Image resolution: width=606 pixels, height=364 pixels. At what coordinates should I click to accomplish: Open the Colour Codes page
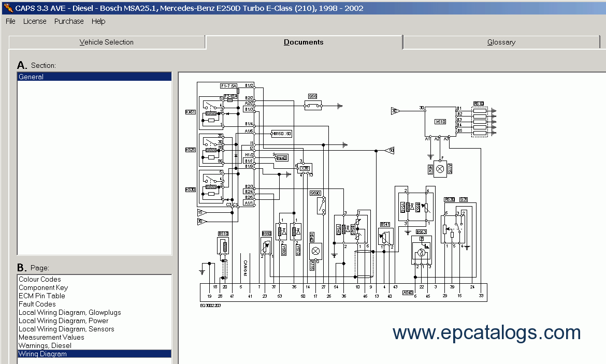tap(95, 279)
